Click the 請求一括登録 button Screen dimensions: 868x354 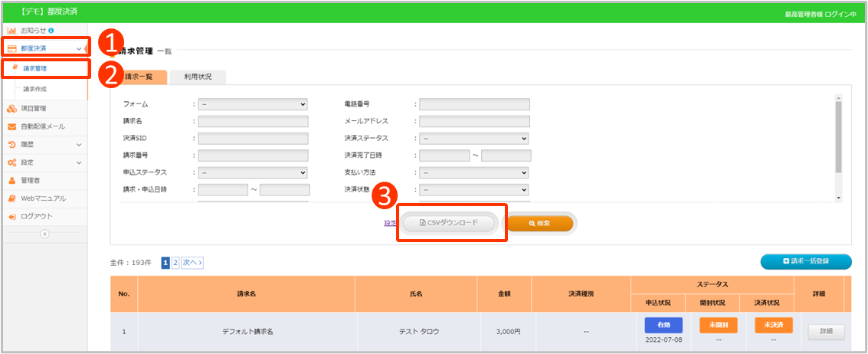tap(805, 262)
